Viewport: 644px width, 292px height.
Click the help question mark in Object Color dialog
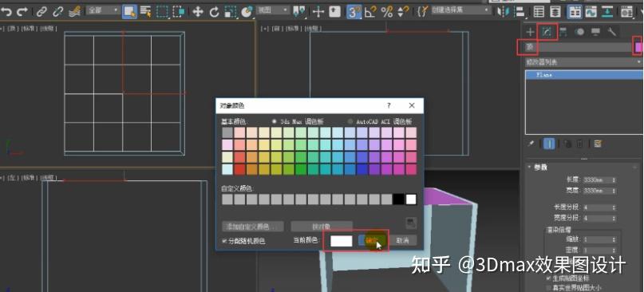pyautogui.click(x=389, y=105)
